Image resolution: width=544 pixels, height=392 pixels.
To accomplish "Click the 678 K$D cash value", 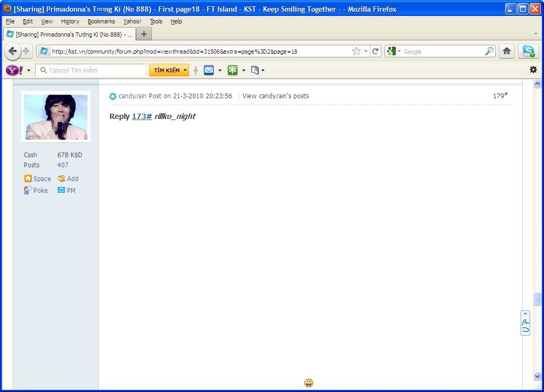I will click(x=70, y=155).
